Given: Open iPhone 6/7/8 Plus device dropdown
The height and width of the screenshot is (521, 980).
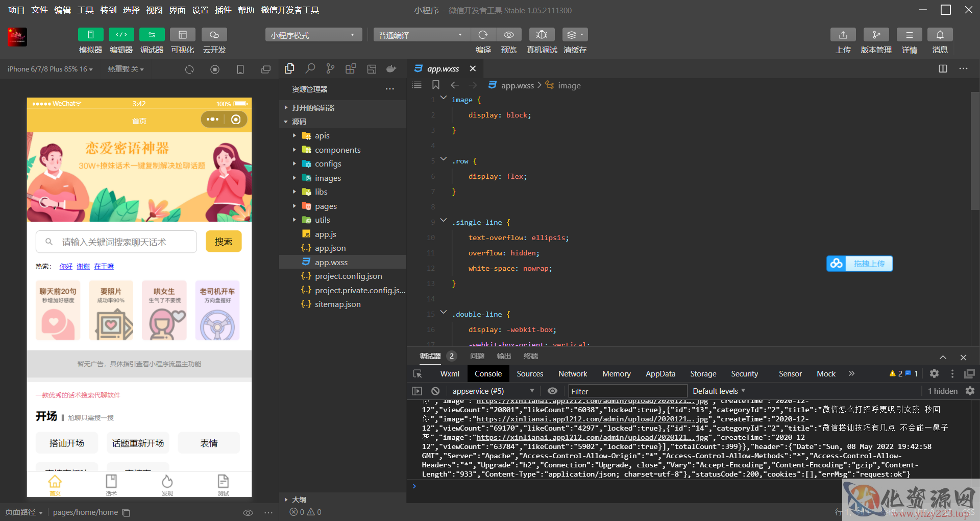Looking at the screenshot, I should pyautogui.click(x=50, y=69).
